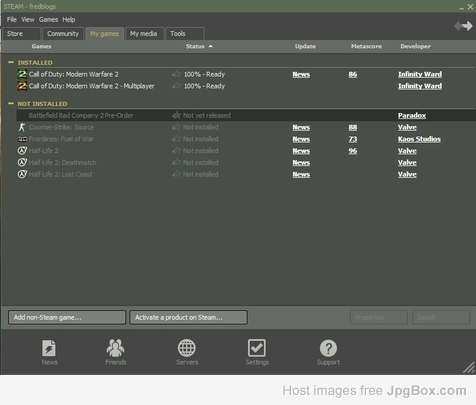Open the View menu
The image size is (476, 405).
[28, 20]
